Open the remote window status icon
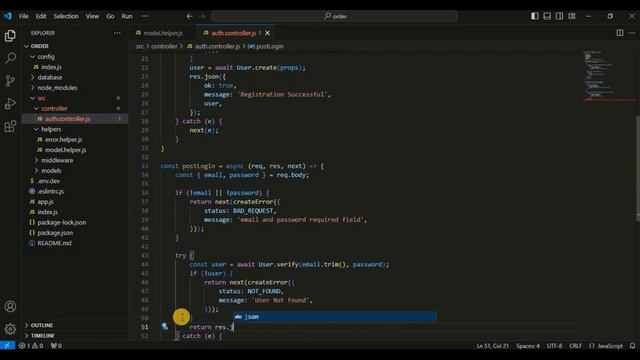The height and width of the screenshot is (360, 640). [x=7, y=346]
